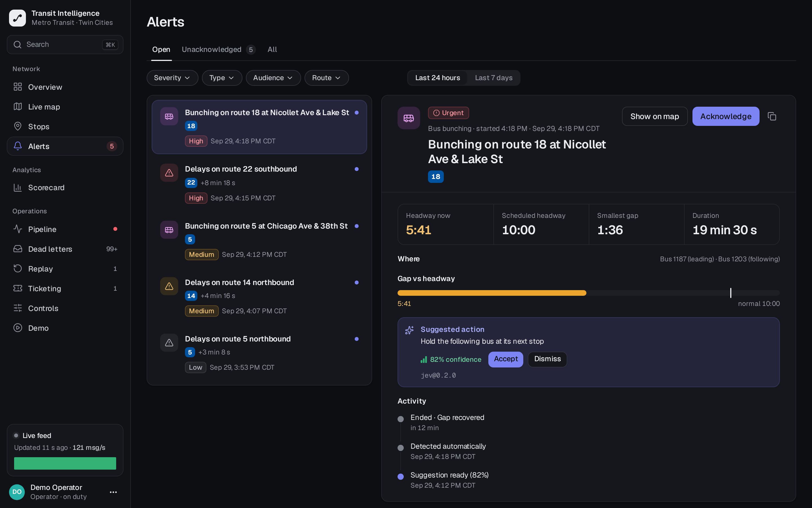Click the Transit Intelligence logo icon
Screen dimensions: 812x508
click(17, 18)
